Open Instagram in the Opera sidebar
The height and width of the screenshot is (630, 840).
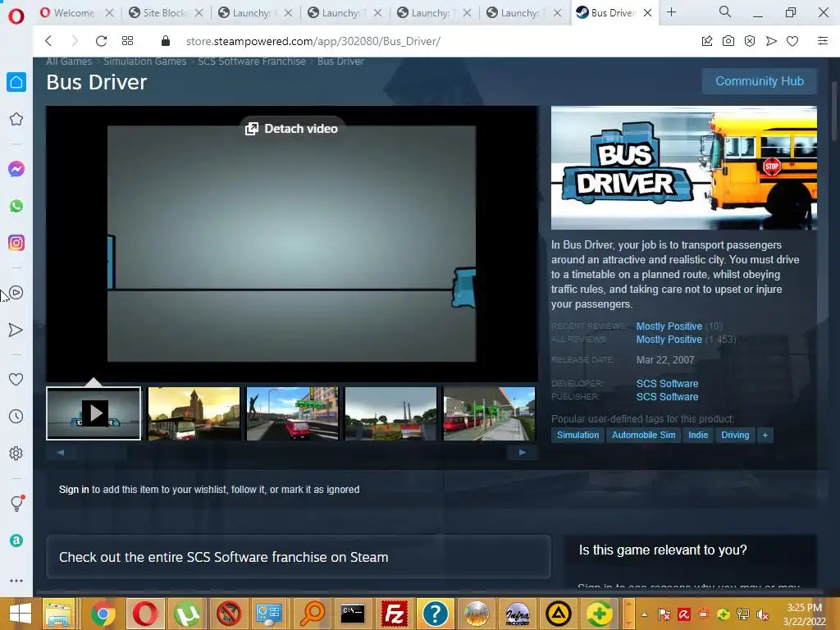(16, 243)
